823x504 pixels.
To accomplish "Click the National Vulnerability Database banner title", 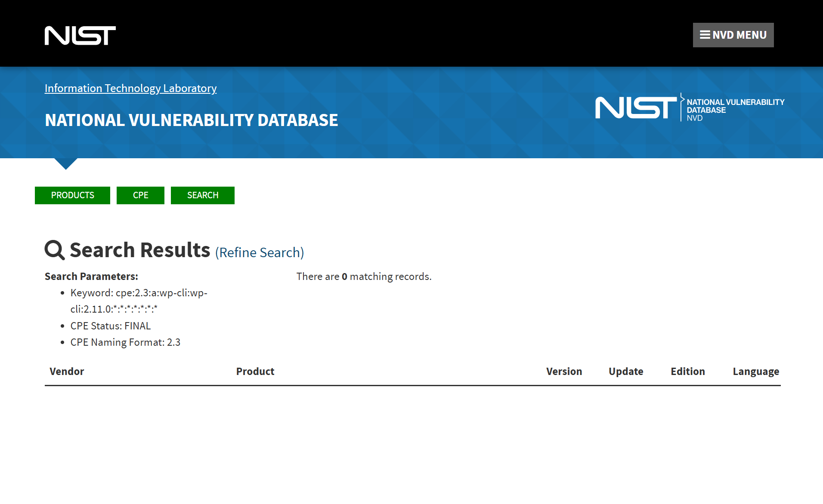I will click(191, 120).
